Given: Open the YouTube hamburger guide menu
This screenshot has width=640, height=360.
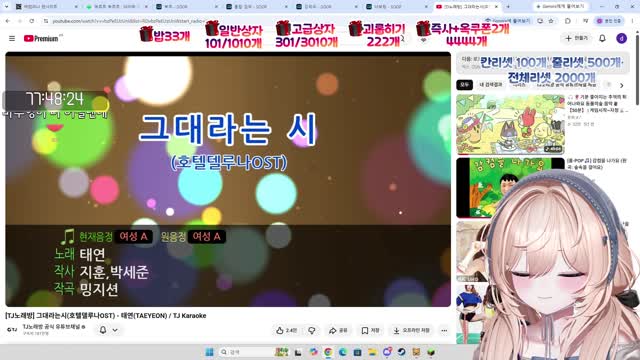Looking at the screenshot, I should point(12,38).
